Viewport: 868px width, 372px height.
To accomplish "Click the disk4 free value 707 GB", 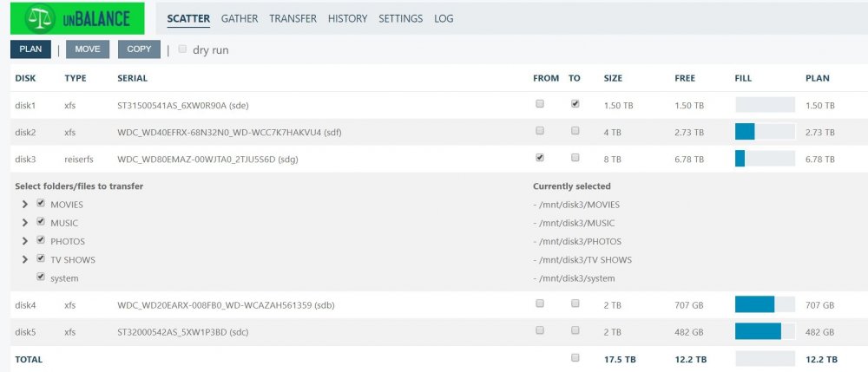I will click(689, 305).
